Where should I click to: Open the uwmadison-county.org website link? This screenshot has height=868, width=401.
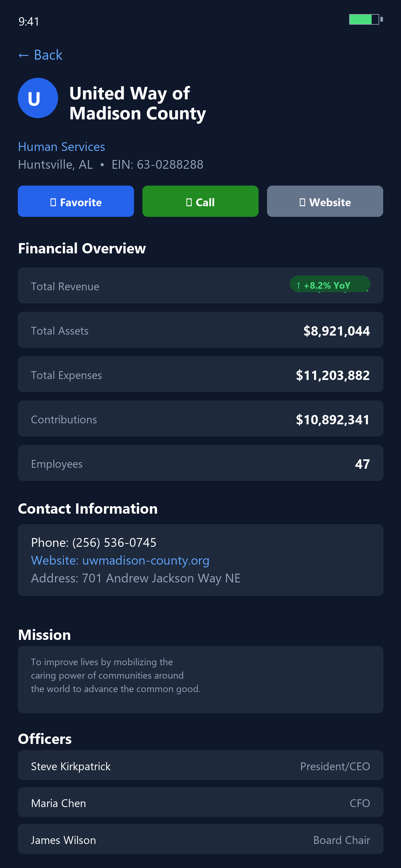click(x=146, y=560)
